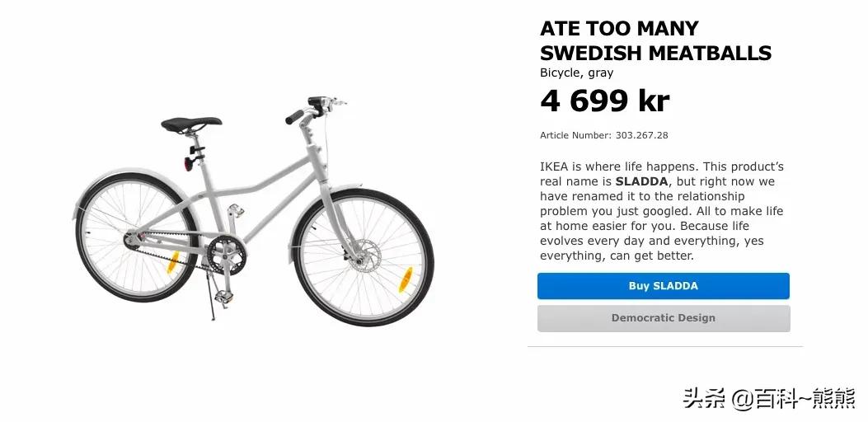Click the yellow reflector on the rear wheel
The image size is (868, 422).
click(x=173, y=264)
